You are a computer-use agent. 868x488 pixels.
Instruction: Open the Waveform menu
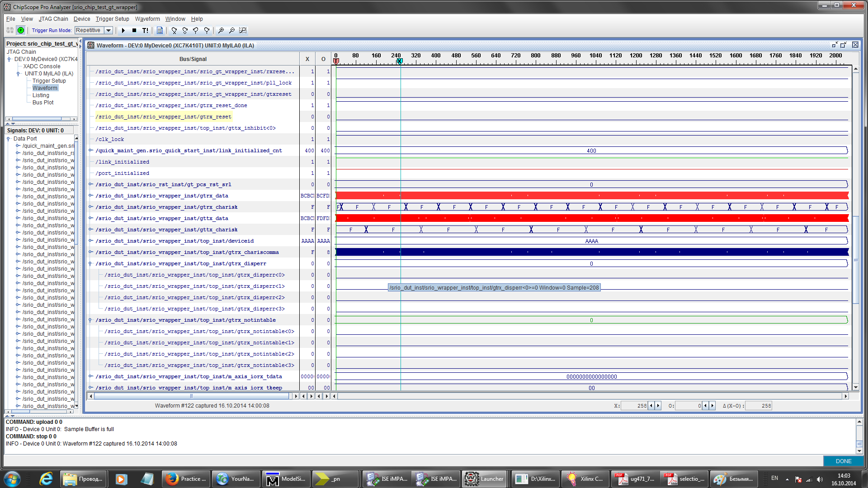click(147, 19)
